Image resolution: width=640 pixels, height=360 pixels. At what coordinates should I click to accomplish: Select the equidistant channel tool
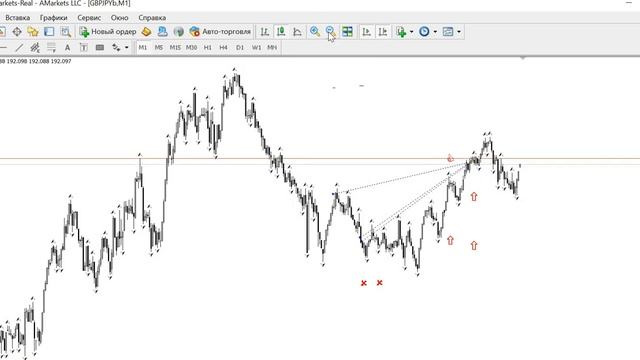35,48
